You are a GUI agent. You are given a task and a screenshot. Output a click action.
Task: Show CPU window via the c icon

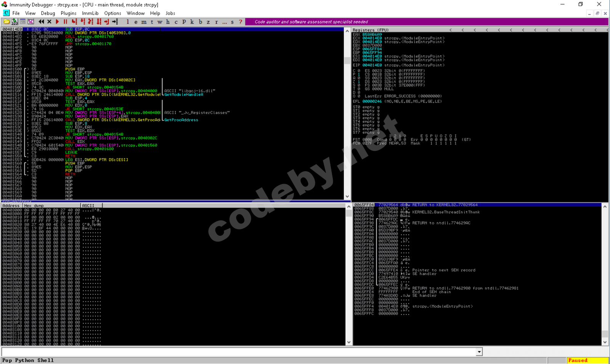[x=176, y=22]
